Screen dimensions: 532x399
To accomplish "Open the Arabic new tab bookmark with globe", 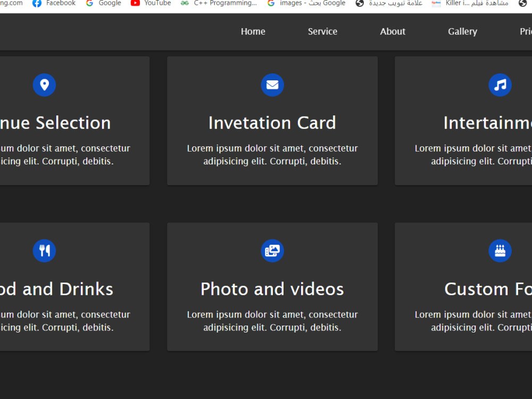I will (389, 3).
